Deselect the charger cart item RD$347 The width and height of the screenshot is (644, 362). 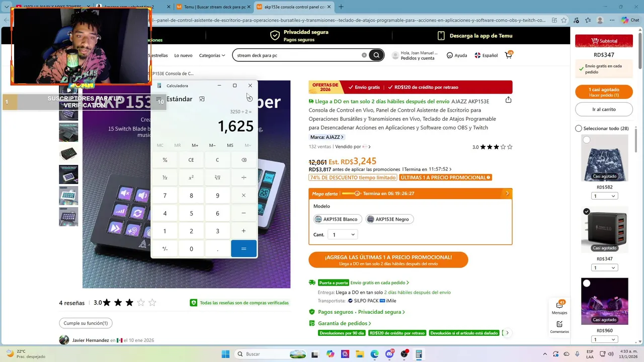(x=587, y=212)
